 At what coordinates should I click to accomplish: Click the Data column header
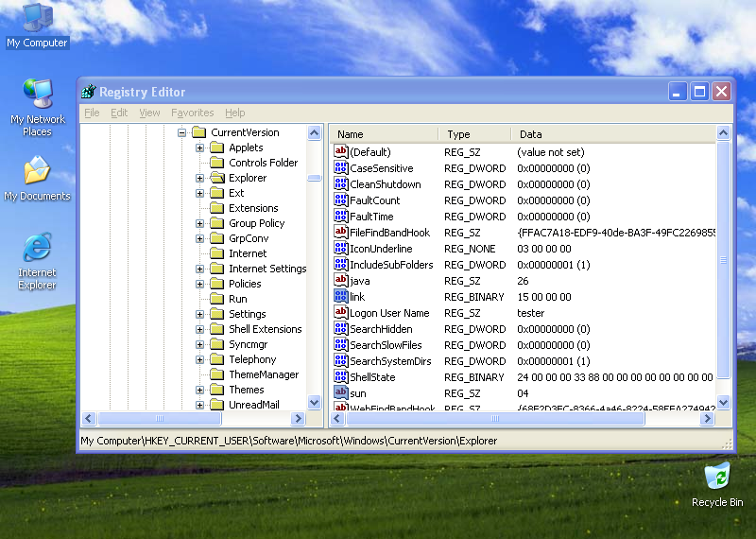pyautogui.click(x=612, y=134)
